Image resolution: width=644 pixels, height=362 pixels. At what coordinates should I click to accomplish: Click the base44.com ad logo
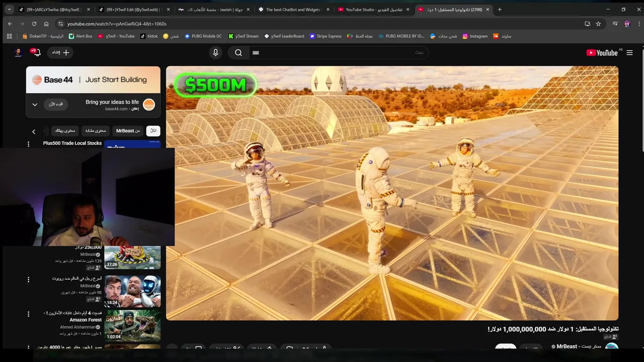(x=149, y=105)
